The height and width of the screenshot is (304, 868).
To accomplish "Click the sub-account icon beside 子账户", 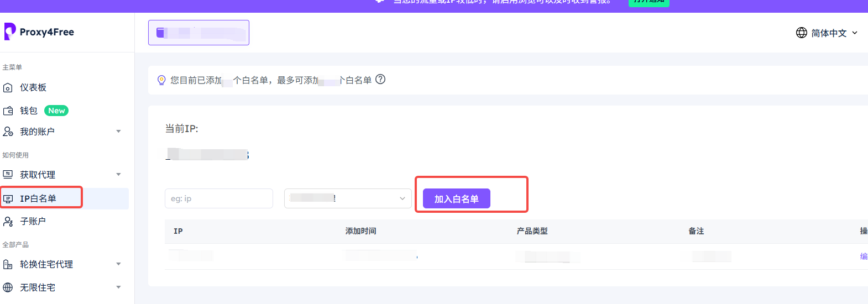I will pos(8,222).
